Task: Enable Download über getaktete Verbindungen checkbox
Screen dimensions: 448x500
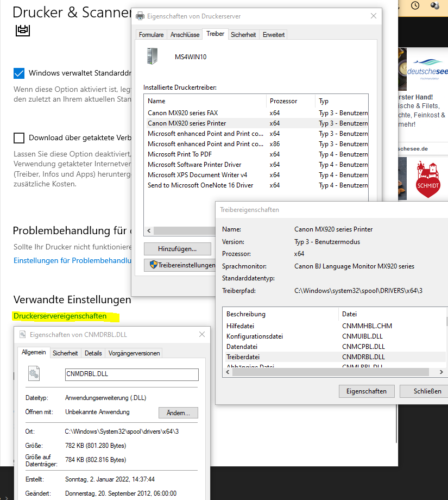Action: (19, 137)
